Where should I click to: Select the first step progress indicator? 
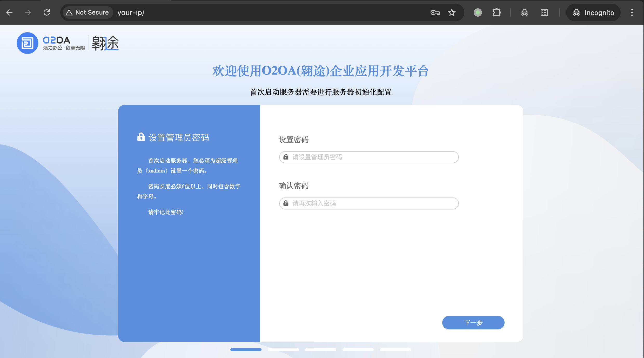click(x=246, y=350)
